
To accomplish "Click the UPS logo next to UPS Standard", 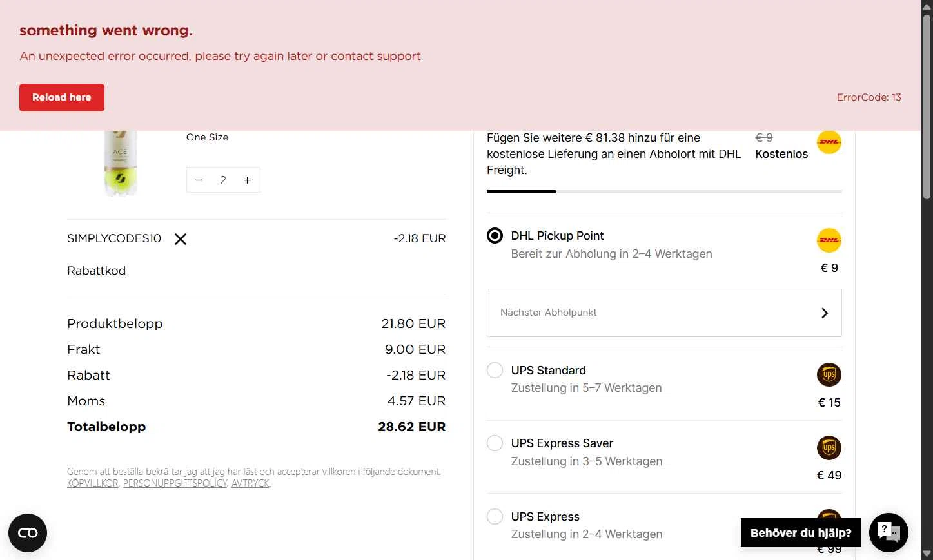I will point(829,375).
